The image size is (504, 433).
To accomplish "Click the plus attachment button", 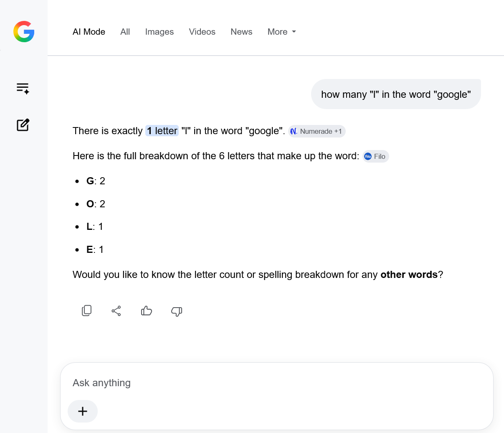I will coord(83,411).
